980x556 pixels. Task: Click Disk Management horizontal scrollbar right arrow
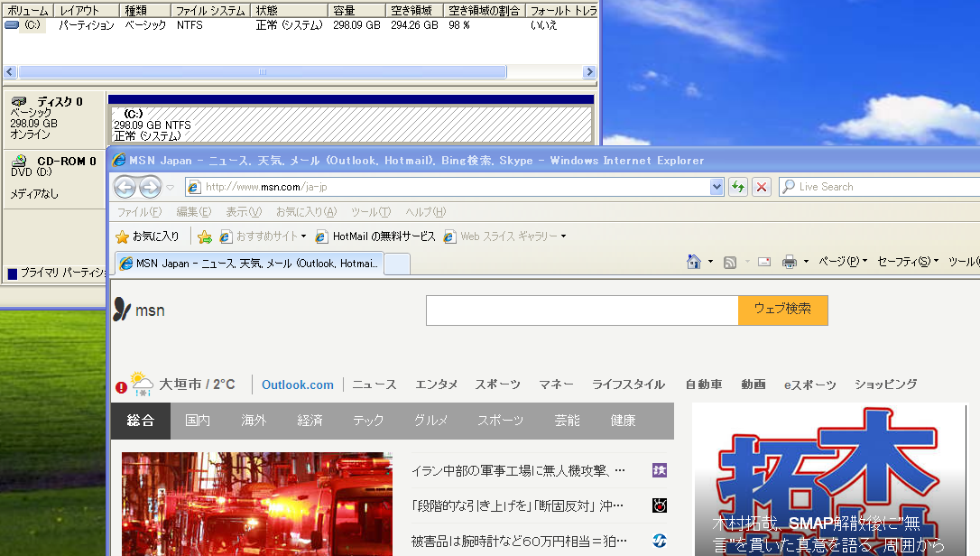pos(588,72)
